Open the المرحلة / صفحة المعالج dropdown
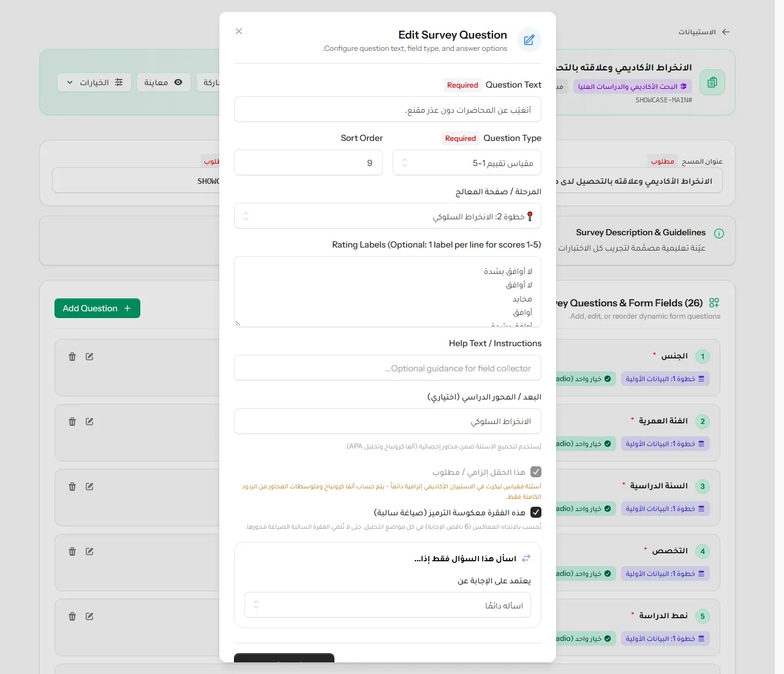Screen dimensions: 784x674 [388, 216]
